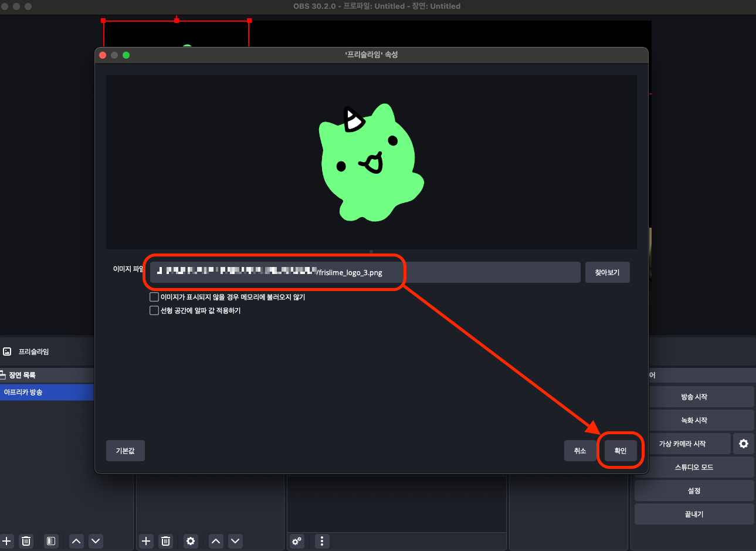Image resolution: width=756 pixels, height=551 pixels.
Task: Click the 찾아보기 browse button
Action: pyautogui.click(x=607, y=272)
